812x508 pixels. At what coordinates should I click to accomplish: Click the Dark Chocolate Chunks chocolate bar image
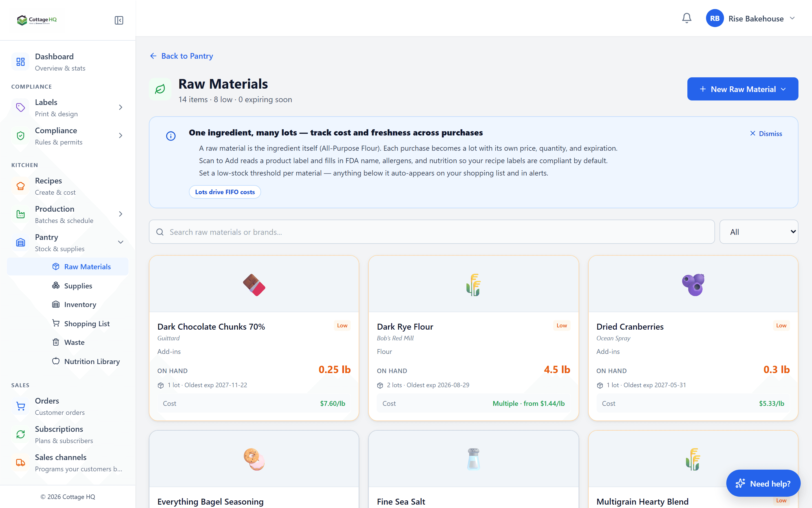pyautogui.click(x=254, y=285)
